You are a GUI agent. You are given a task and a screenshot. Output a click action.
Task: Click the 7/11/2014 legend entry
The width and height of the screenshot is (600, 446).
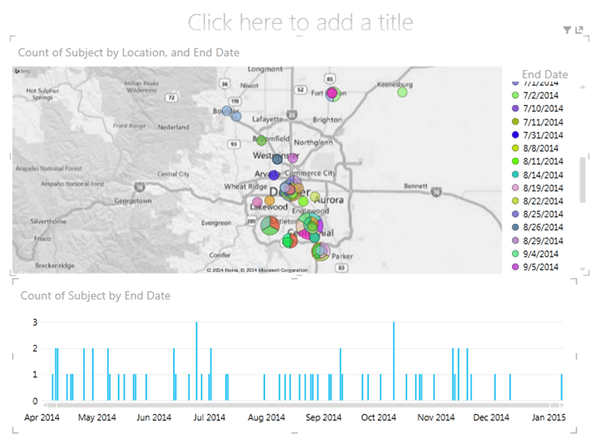(538, 122)
